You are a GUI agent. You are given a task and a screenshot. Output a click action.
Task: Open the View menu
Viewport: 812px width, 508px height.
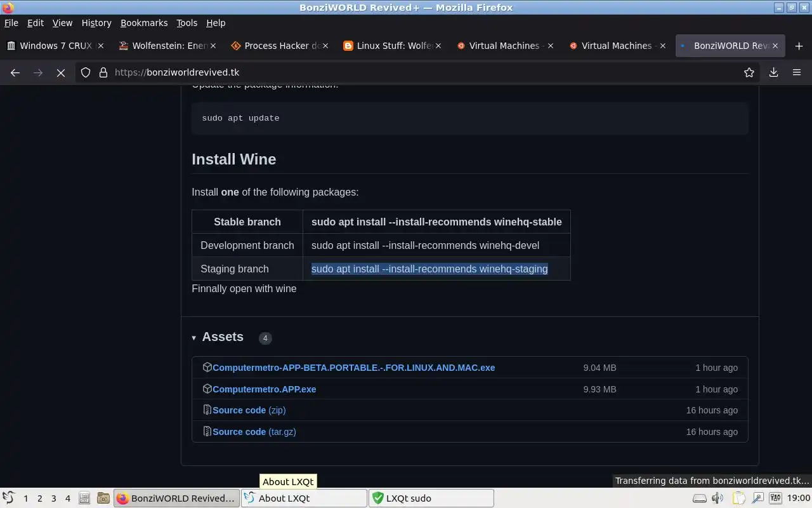(x=62, y=23)
